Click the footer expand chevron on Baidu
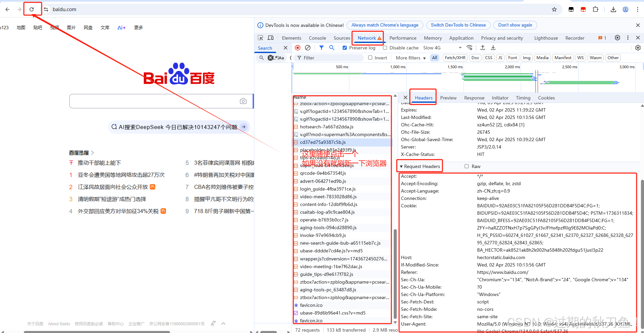Viewport: 644px width, 333px height. [223, 324]
